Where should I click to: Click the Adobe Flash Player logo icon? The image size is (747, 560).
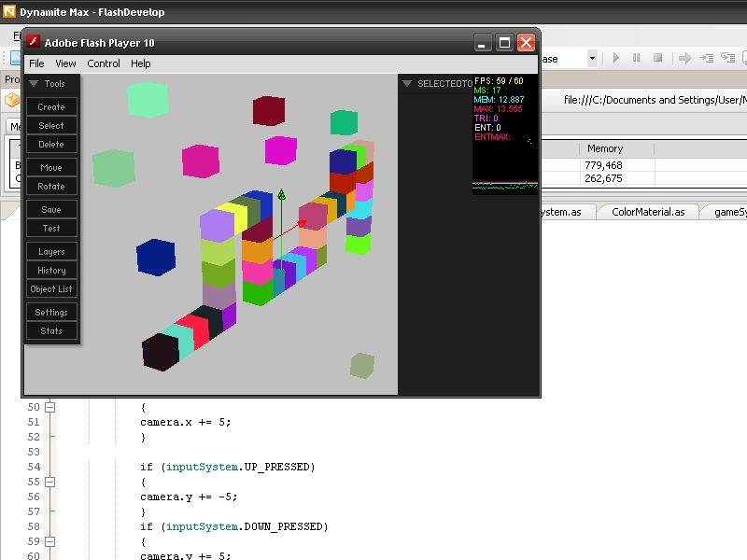pos(33,42)
